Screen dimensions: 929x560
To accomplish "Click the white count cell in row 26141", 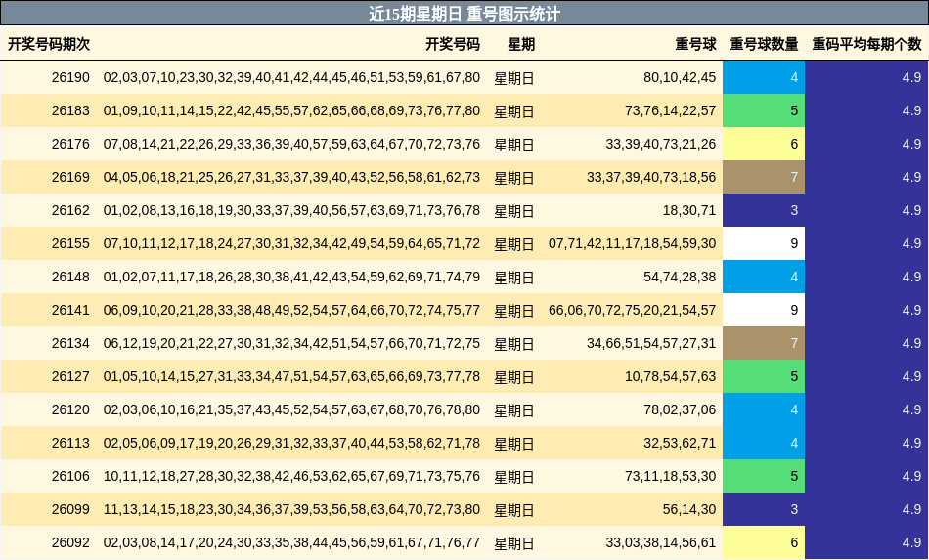I will [764, 310].
